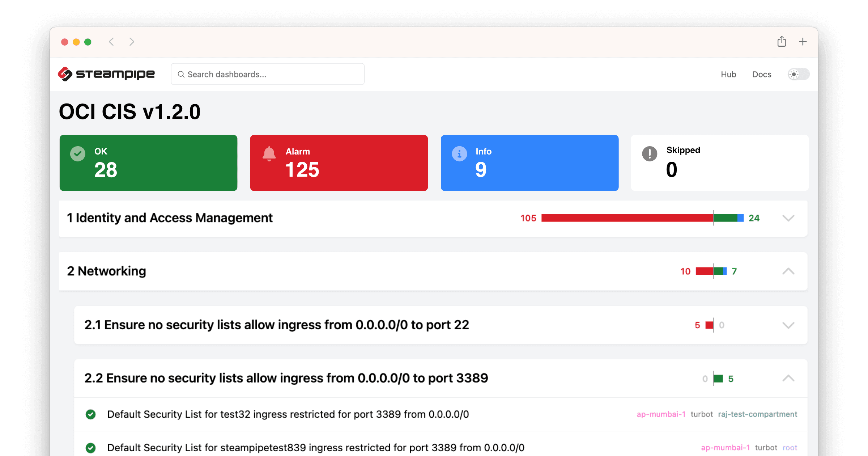The height and width of the screenshot is (456, 868).
Task: Click the Steampipe logo
Action: click(x=106, y=74)
